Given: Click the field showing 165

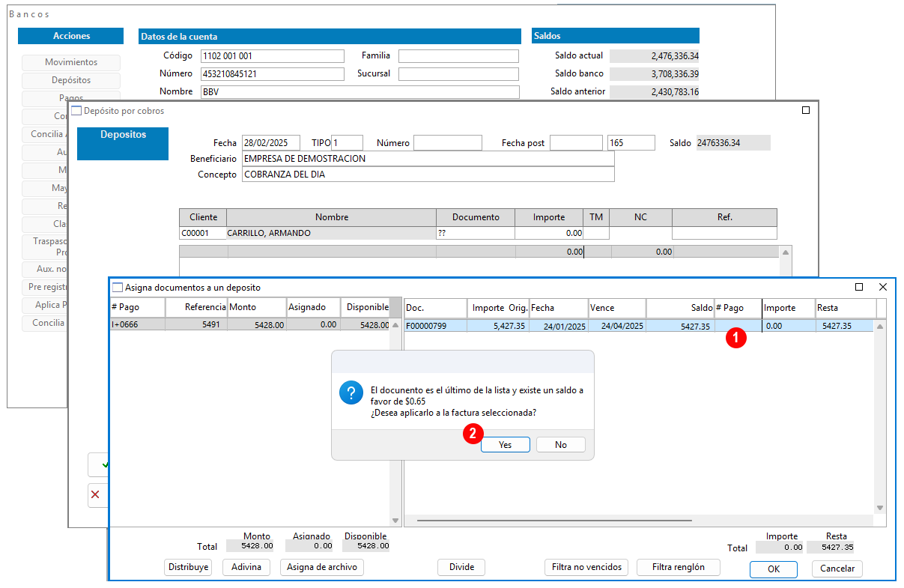Looking at the screenshot, I should tap(631, 142).
